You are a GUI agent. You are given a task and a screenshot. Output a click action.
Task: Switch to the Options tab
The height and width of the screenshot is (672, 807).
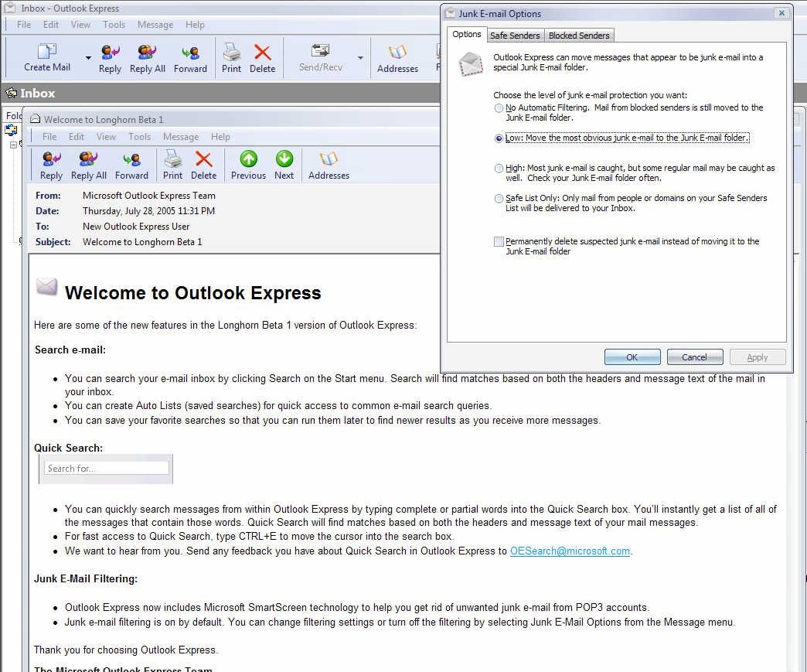466,35
